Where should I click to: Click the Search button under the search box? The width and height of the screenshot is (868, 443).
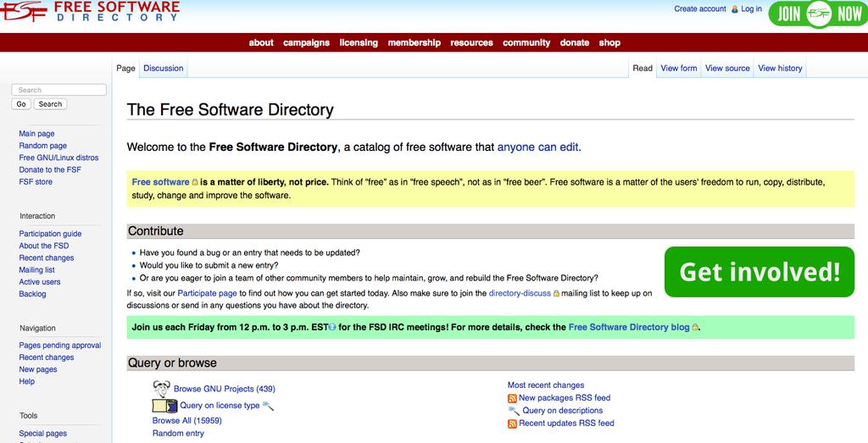tap(50, 104)
